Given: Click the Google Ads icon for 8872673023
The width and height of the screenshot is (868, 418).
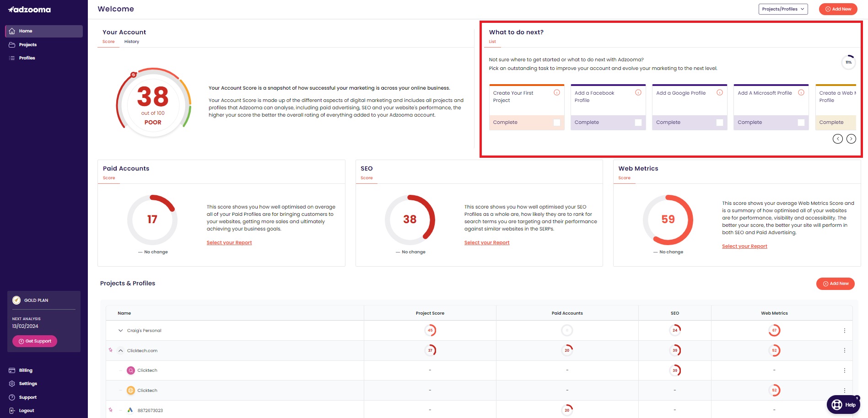Looking at the screenshot, I should pos(130,410).
